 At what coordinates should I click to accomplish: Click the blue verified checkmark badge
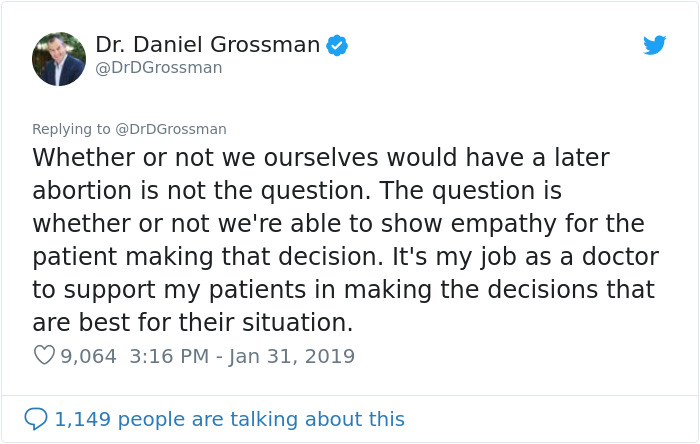(338, 45)
